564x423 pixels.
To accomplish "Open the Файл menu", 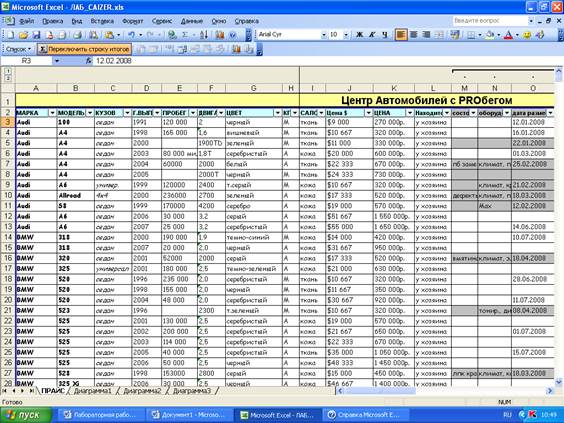I will 27,21.
